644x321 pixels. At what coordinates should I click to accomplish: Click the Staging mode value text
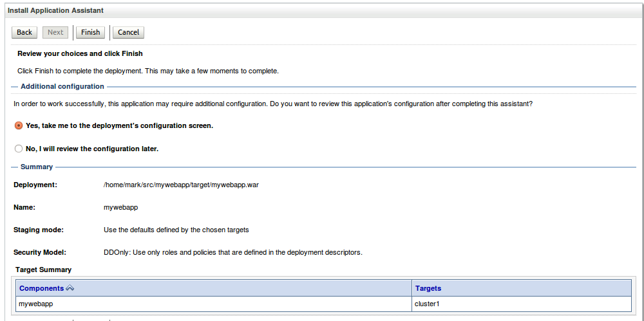tap(176, 230)
